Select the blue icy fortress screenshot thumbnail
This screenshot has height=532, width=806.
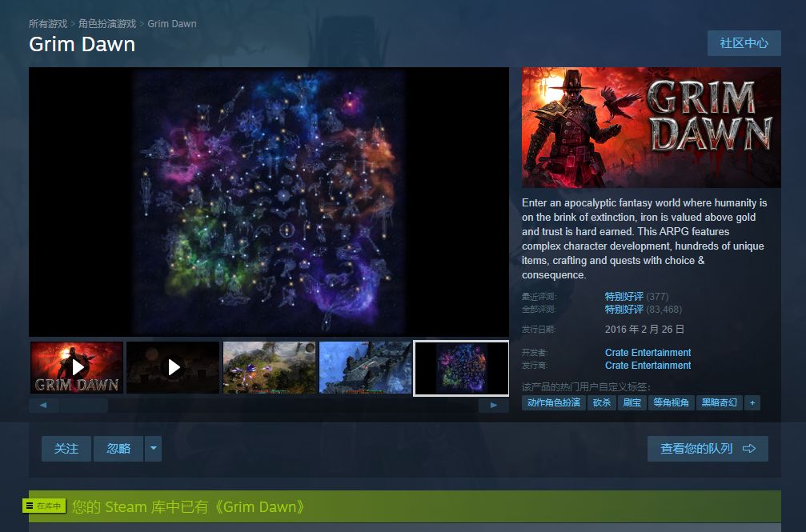(366, 367)
